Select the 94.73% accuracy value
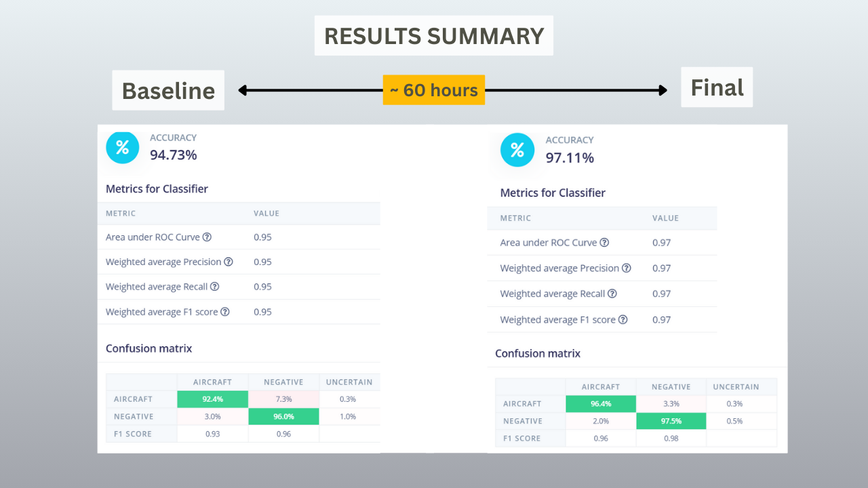Image resolution: width=868 pixels, height=488 pixels. [x=174, y=155]
